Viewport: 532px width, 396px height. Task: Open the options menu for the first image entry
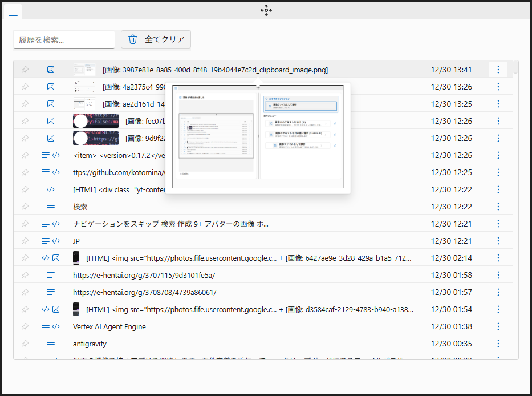point(498,69)
